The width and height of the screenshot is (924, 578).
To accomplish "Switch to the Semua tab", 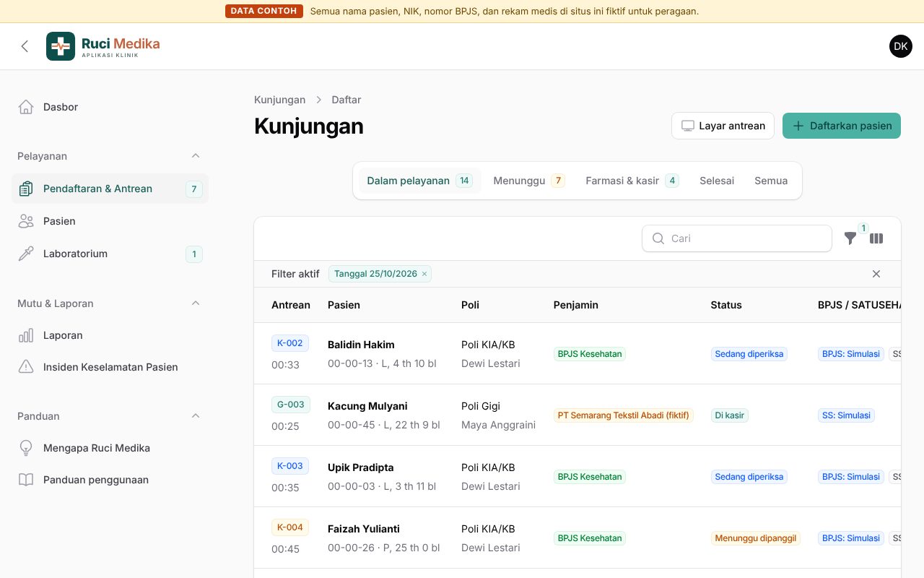I will [x=771, y=181].
